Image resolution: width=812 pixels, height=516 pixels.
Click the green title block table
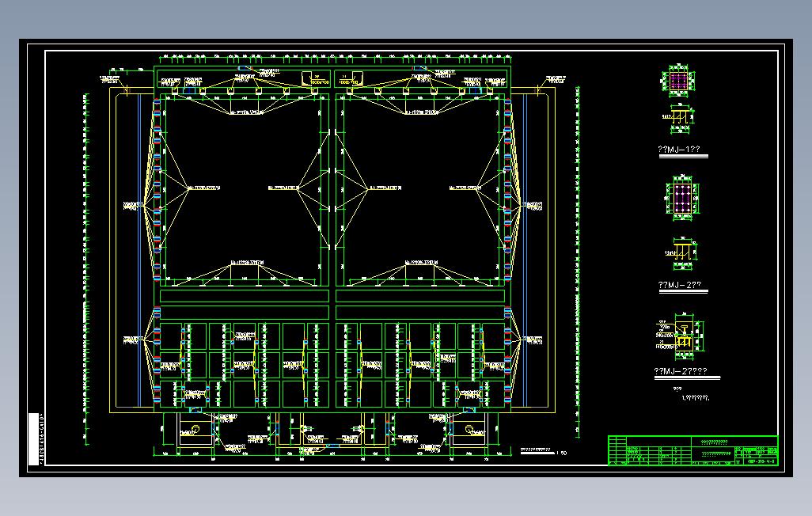tap(693, 450)
